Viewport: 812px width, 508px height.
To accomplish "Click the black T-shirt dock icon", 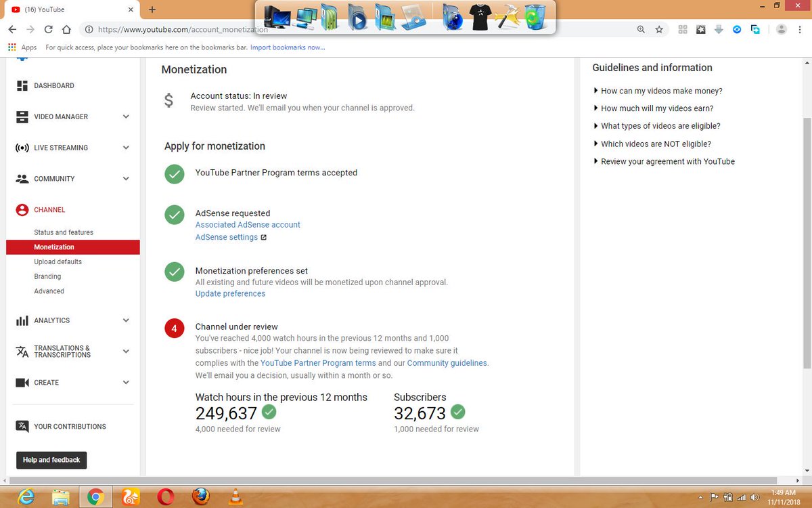I will pos(480,17).
